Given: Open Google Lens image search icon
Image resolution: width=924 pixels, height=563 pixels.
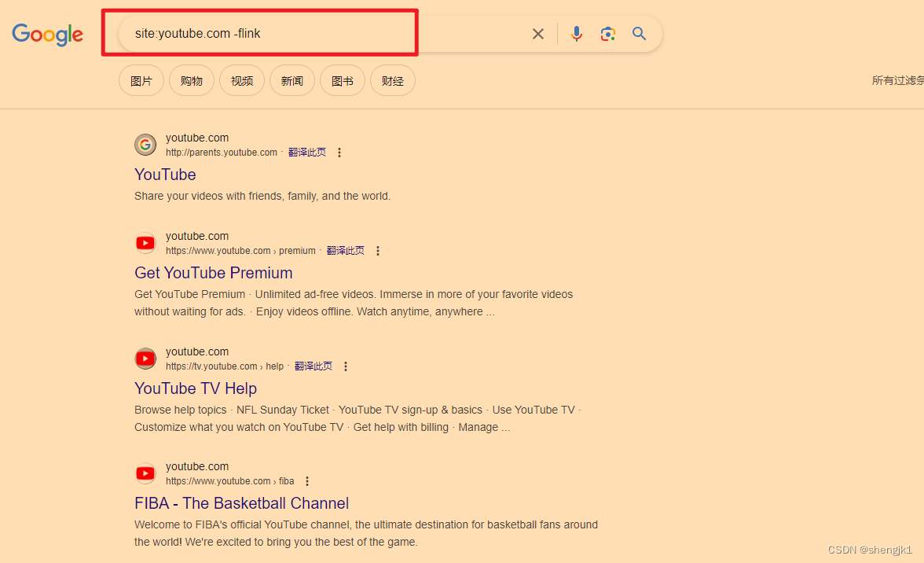Looking at the screenshot, I should (x=608, y=34).
